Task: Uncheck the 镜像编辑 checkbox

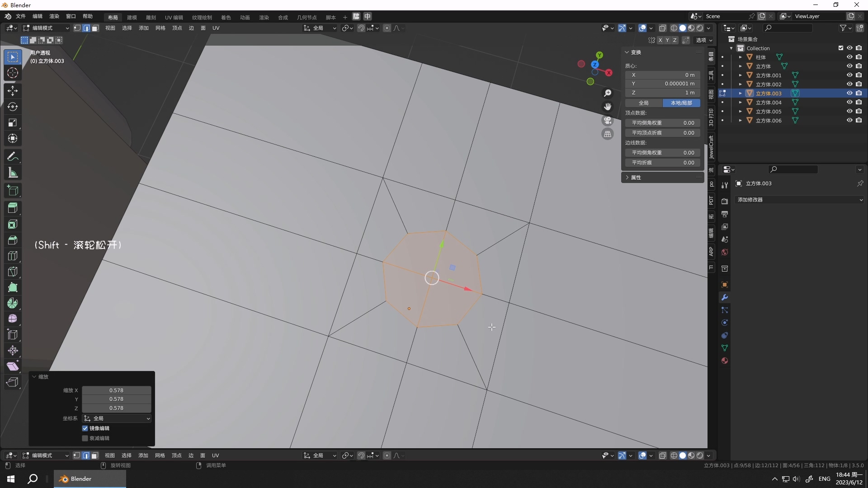Action: click(x=85, y=428)
